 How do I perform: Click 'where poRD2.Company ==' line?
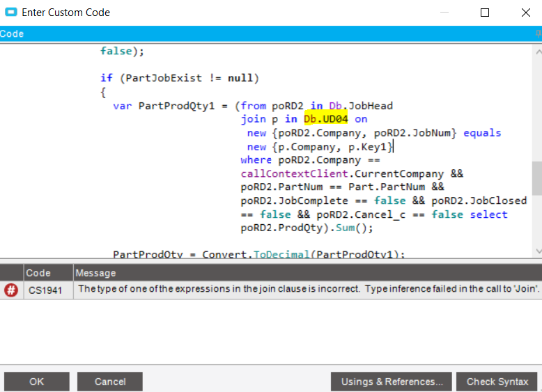(310, 160)
